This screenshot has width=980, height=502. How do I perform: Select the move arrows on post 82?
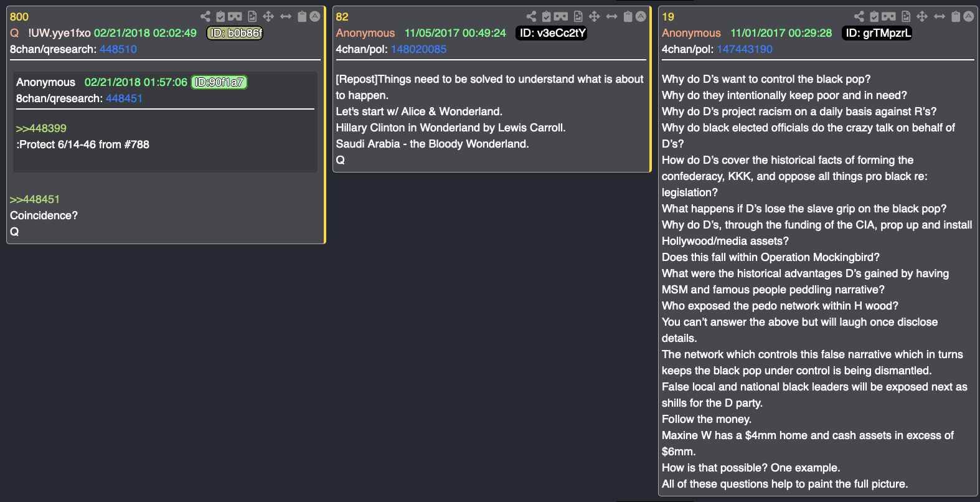[595, 17]
